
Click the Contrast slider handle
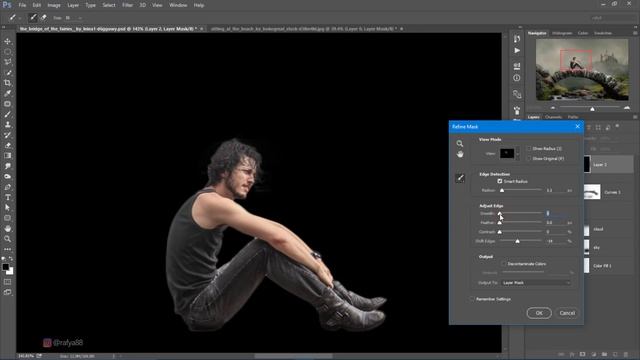coord(500,232)
